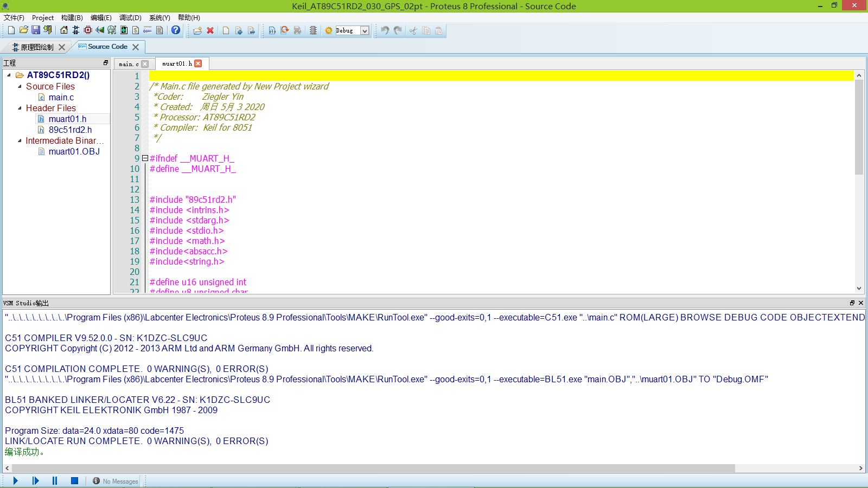
Task: Click the Redo arrow icon
Action: click(x=398, y=30)
